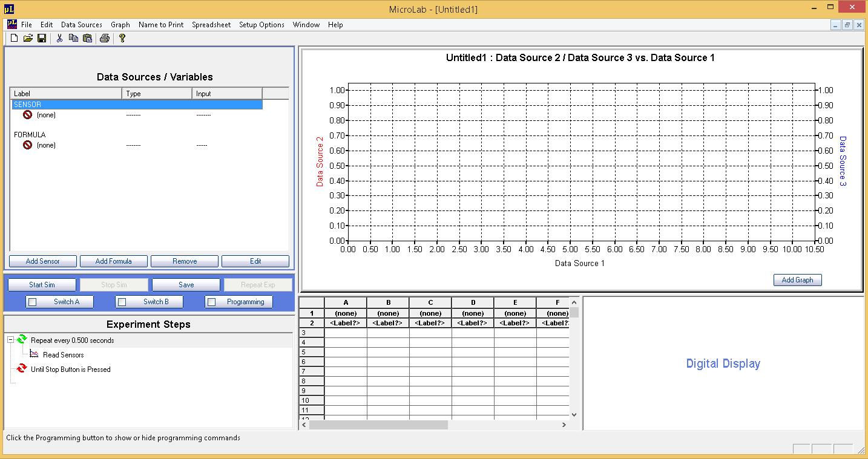Click the red Until Stop loop icon

pyautogui.click(x=22, y=369)
